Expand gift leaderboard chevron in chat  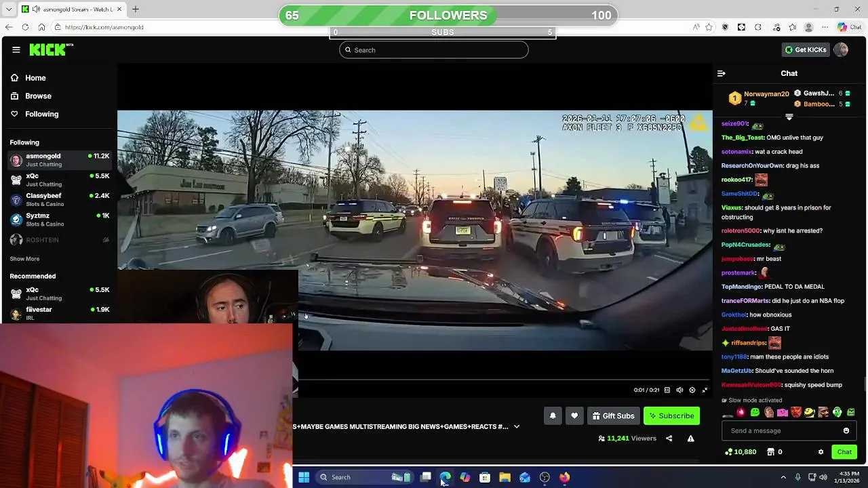tap(789, 117)
